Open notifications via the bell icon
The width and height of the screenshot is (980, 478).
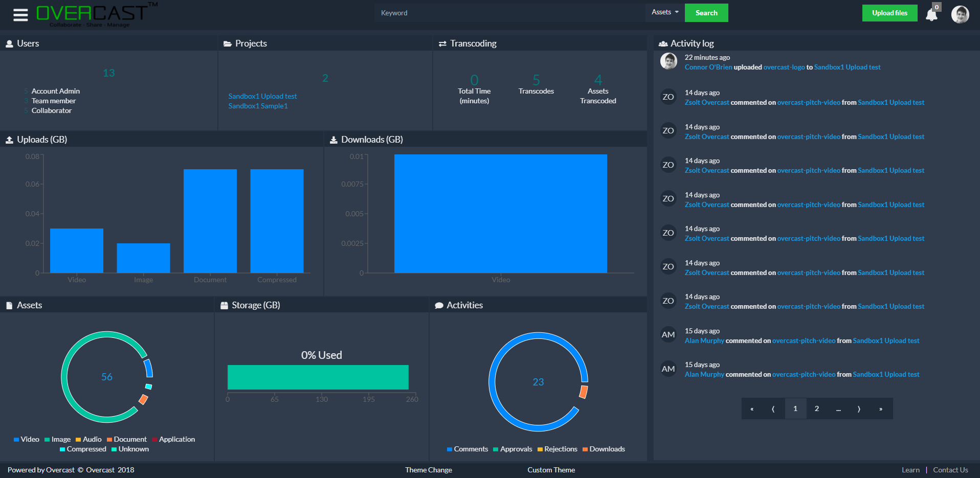[x=931, y=15]
